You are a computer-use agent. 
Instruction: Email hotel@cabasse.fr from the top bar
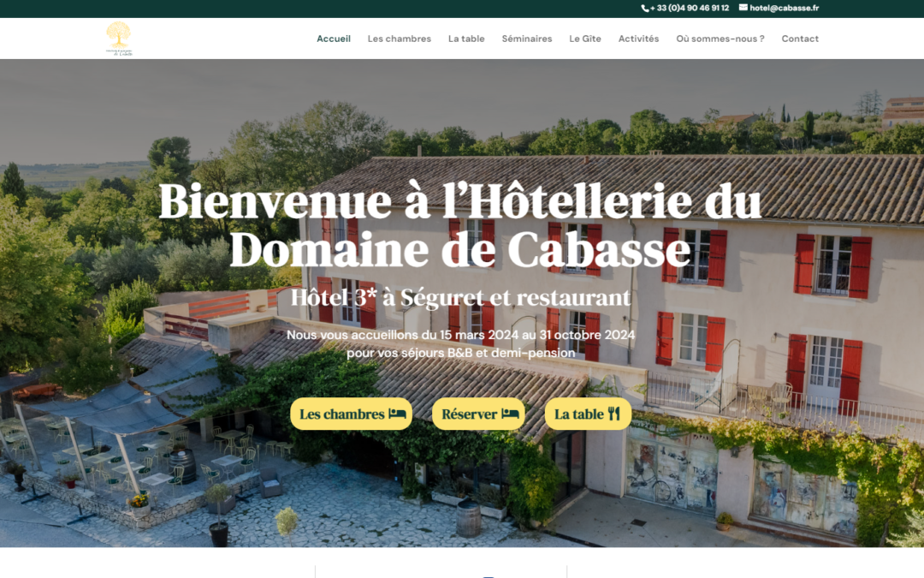coord(784,9)
